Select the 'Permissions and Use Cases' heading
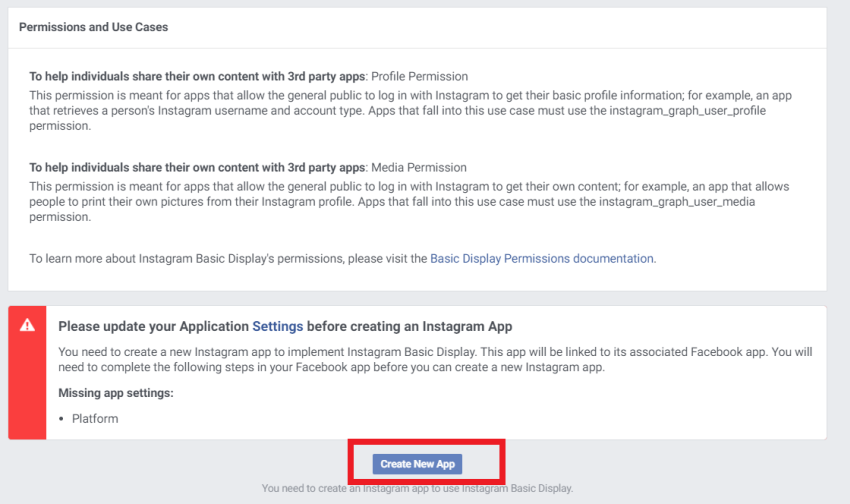Image resolution: width=850 pixels, height=504 pixels. 93,27
